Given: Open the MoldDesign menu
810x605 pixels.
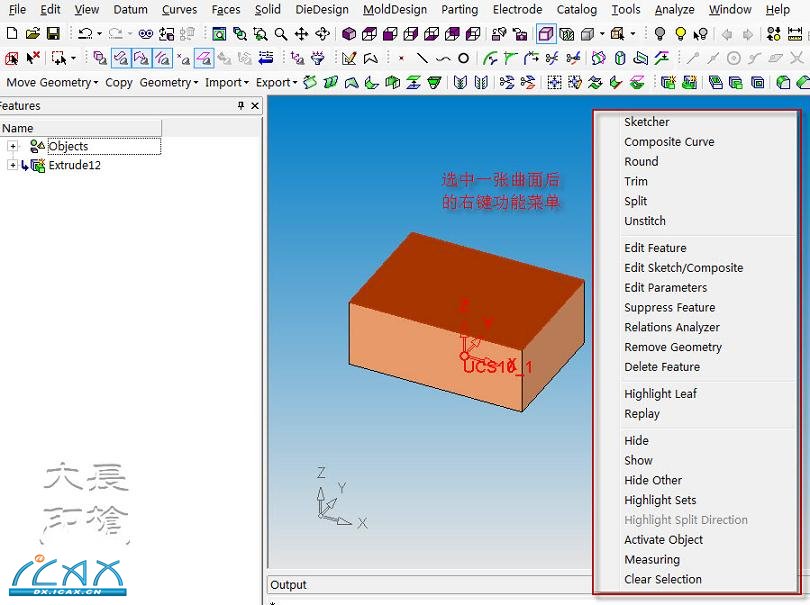Looking at the screenshot, I should (x=394, y=10).
